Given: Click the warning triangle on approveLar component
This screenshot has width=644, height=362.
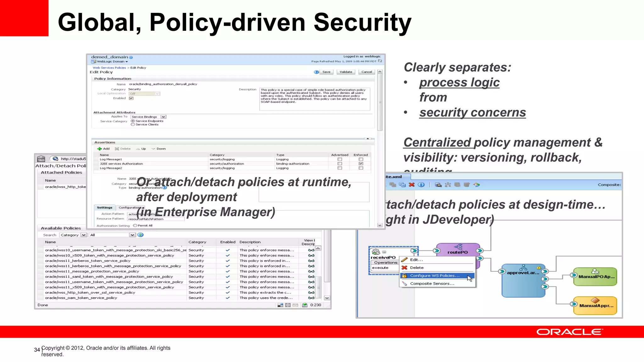Looking at the screenshot, I should coord(539,267).
